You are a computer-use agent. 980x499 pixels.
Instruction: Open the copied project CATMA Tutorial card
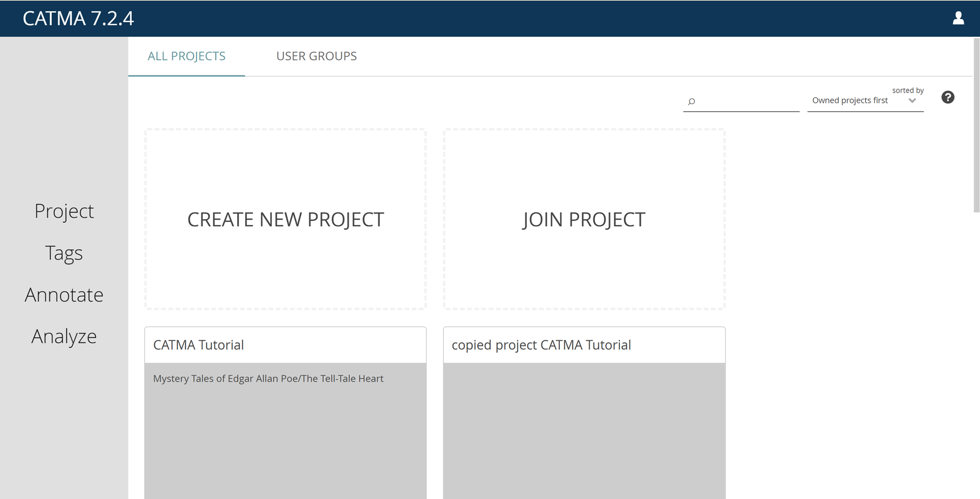point(541,345)
